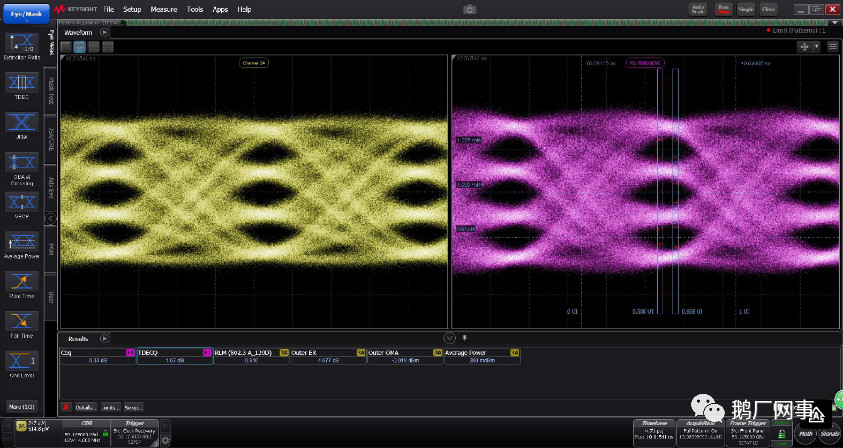Expand More measurements list
Image resolution: width=843 pixels, height=448 pixels.
coord(20,407)
